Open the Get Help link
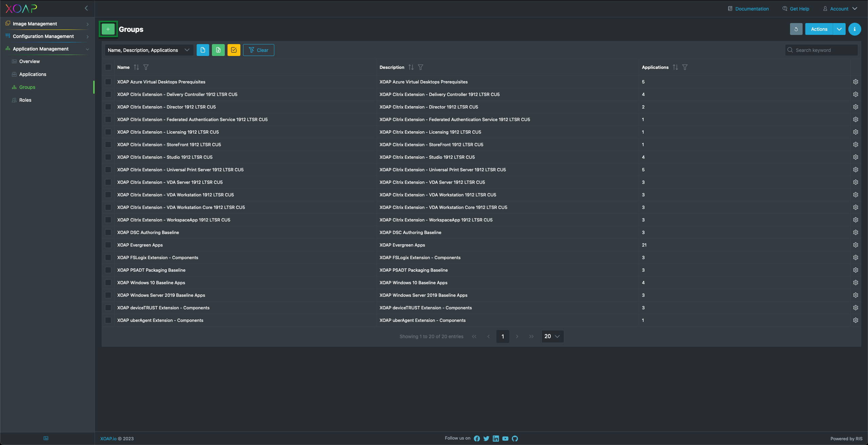Viewport: 868px width, 445px height. point(796,8)
